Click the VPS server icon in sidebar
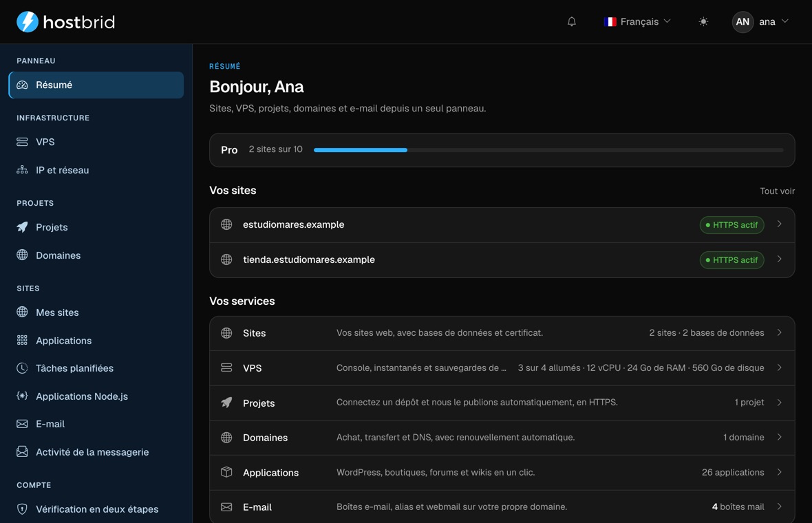The height and width of the screenshot is (523, 812). pos(22,142)
